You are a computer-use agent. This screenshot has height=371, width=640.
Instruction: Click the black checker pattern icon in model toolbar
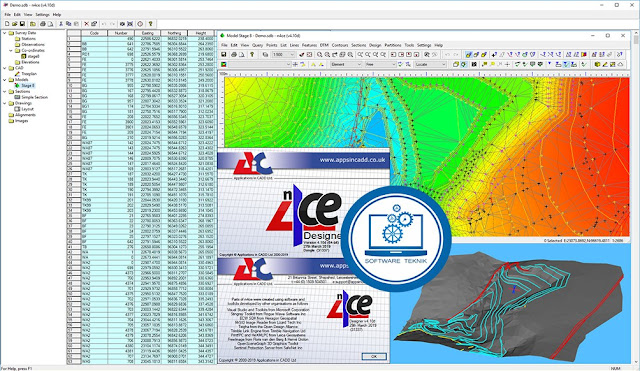point(474,64)
